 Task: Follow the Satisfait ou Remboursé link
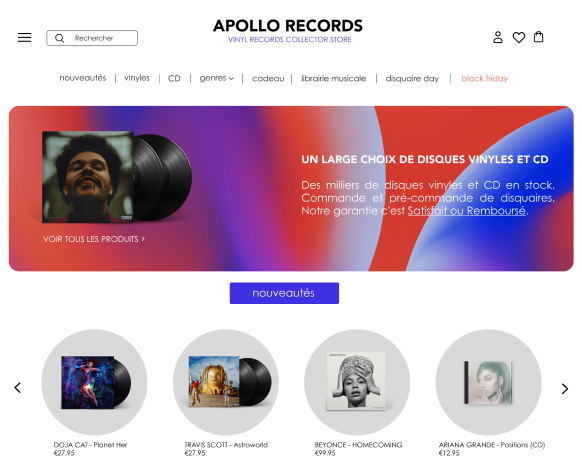pyautogui.click(x=467, y=211)
